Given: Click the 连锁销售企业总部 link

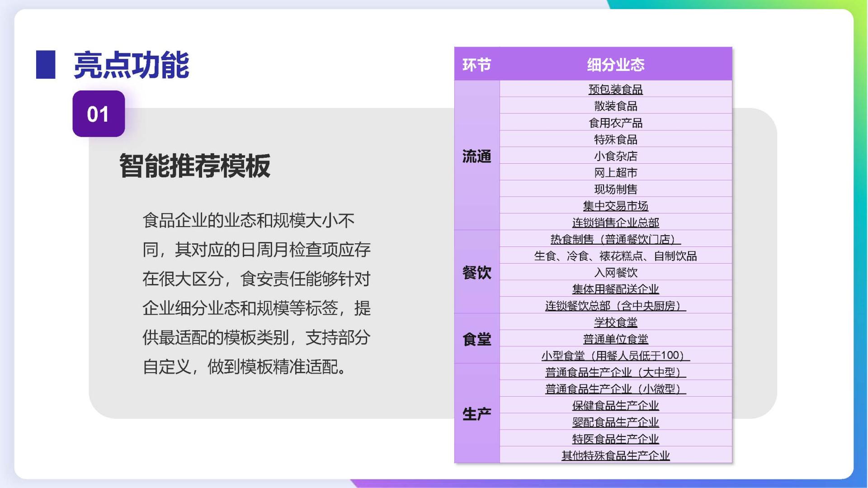Looking at the screenshot, I should pyautogui.click(x=615, y=223).
